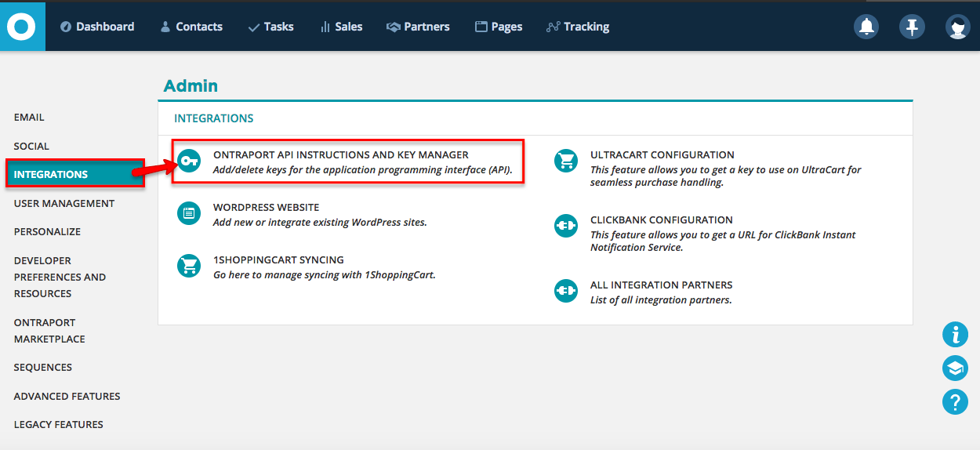
Task: Click UltraCart 'seamless purchase handling' description
Action: click(726, 176)
